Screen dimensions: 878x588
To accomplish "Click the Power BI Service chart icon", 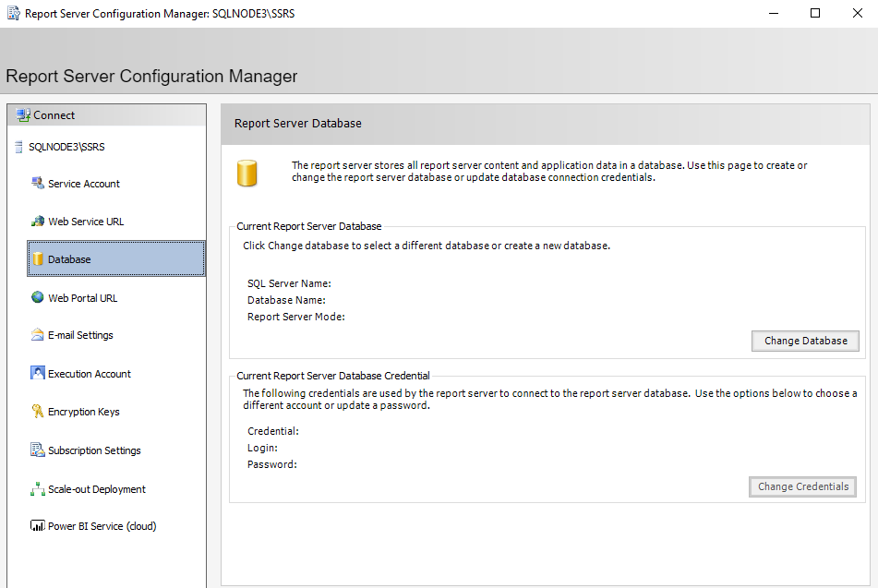I will tap(38, 526).
